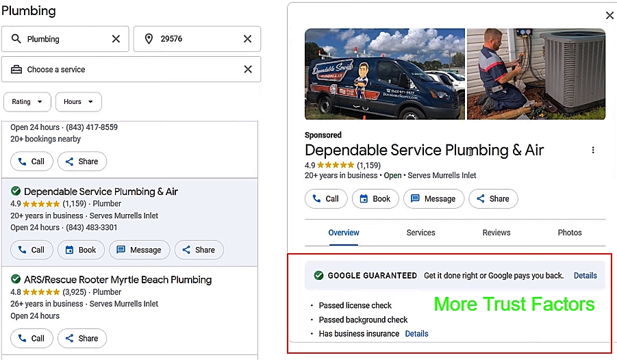Clear the Choose a service field
The width and height of the screenshot is (617, 364).
(x=248, y=69)
